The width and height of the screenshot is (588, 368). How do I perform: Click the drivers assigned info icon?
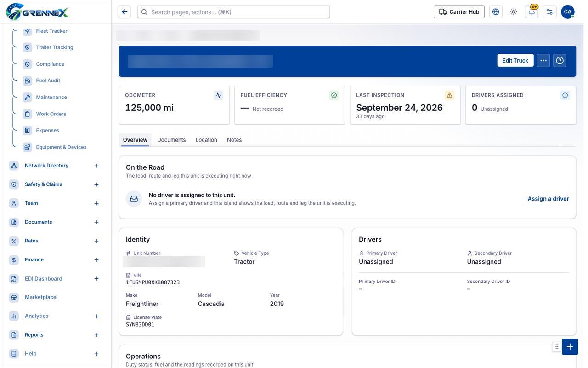coord(565,95)
